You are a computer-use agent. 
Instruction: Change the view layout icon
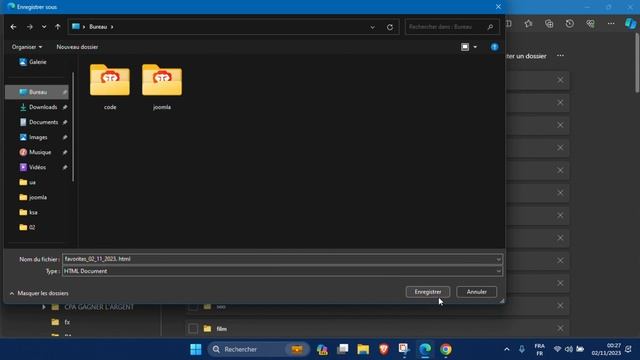[x=465, y=47]
